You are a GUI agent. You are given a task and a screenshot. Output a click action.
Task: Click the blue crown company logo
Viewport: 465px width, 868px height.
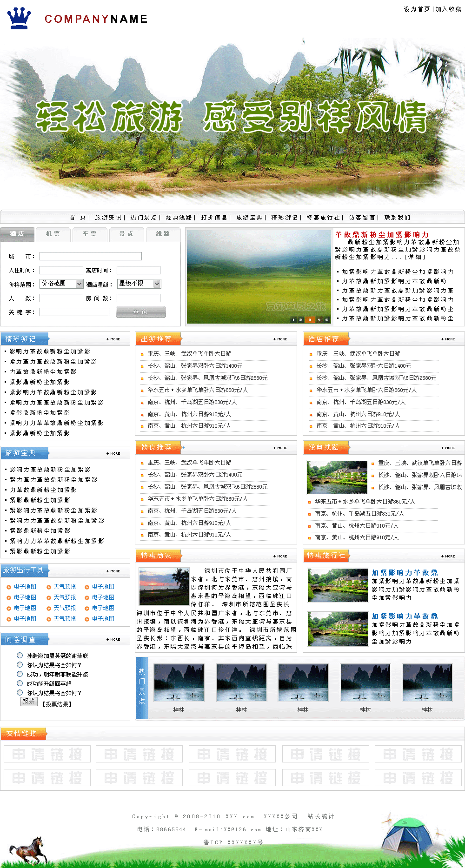pyautogui.click(x=19, y=19)
